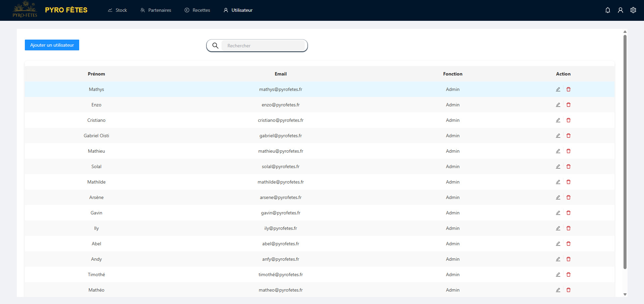Click the notification bell icon
The width and height of the screenshot is (644, 304).
(607, 10)
